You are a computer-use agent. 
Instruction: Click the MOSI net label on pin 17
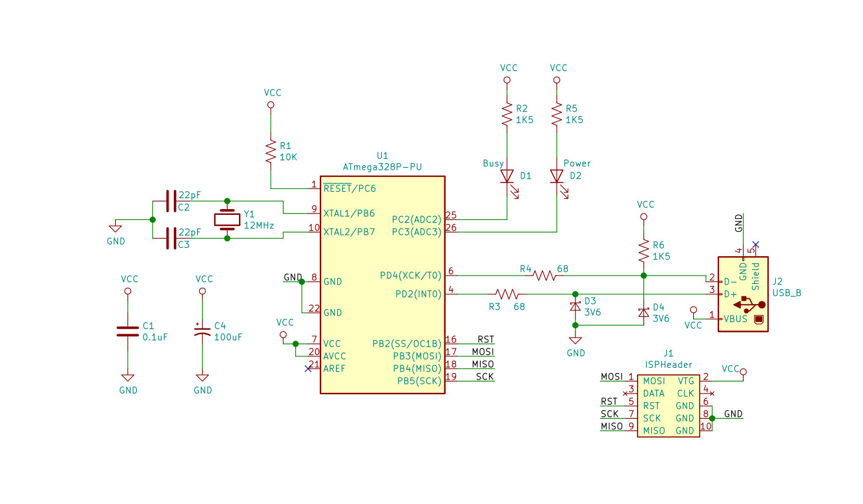coord(483,352)
